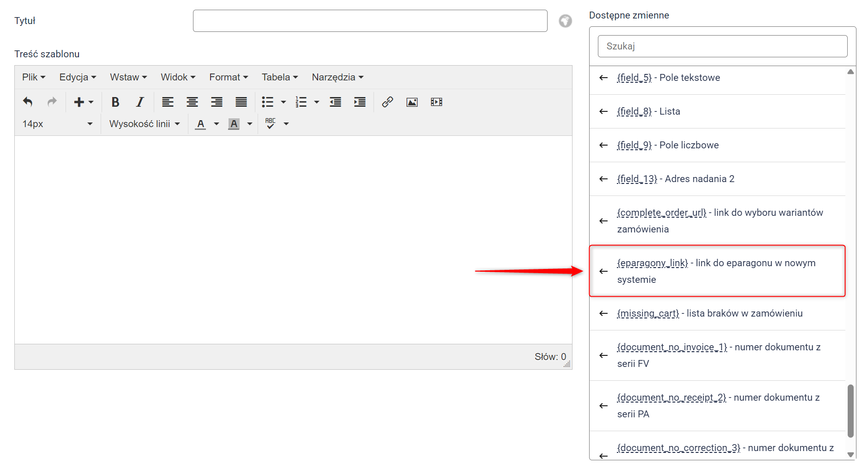Insert a bulleted list
The height and width of the screenshot is (470, 868).
click(x=267, y=102)
